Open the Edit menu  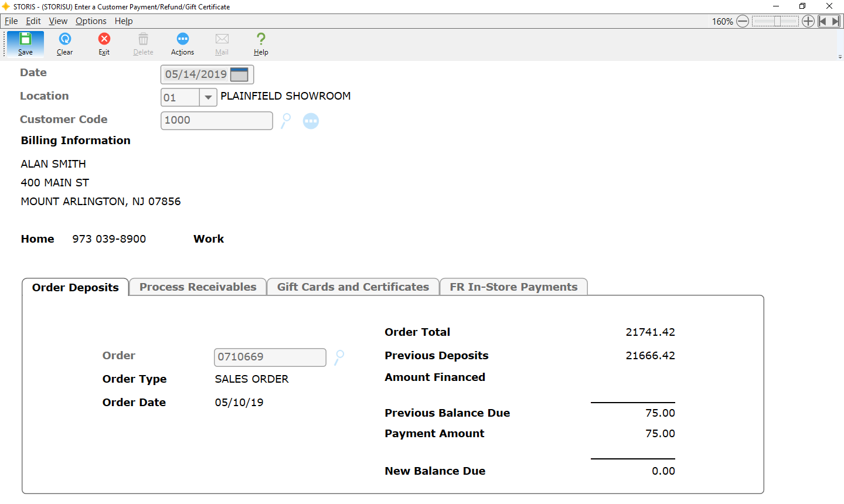[x=33, y=21]
